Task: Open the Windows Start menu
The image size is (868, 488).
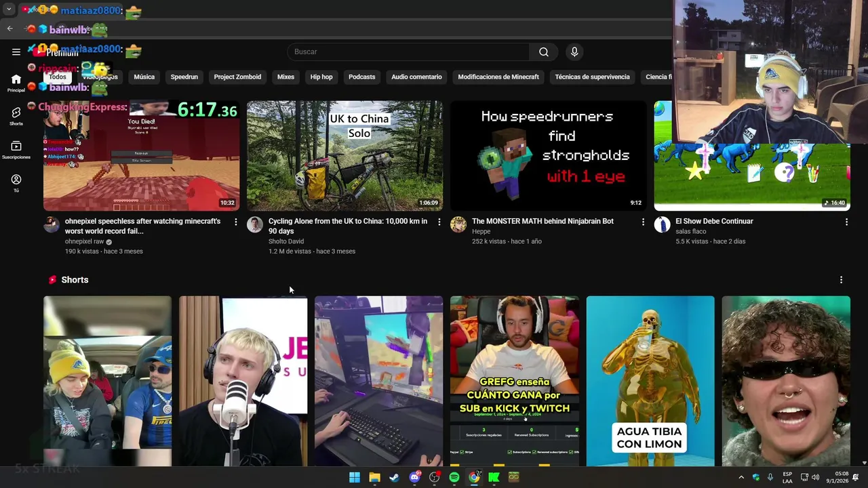Action: point(355,477)
